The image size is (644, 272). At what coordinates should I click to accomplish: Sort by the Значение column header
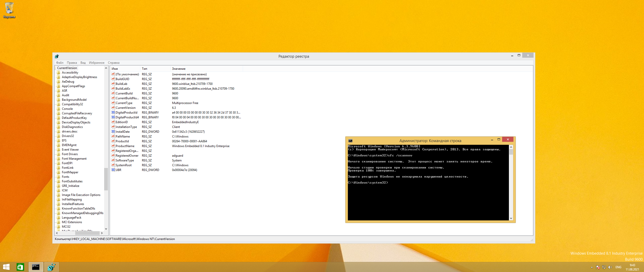(x=207, y=69)
